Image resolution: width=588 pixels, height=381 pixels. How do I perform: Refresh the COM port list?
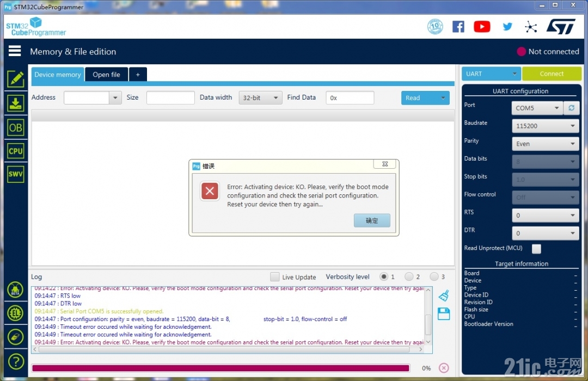tap(572, 108)
